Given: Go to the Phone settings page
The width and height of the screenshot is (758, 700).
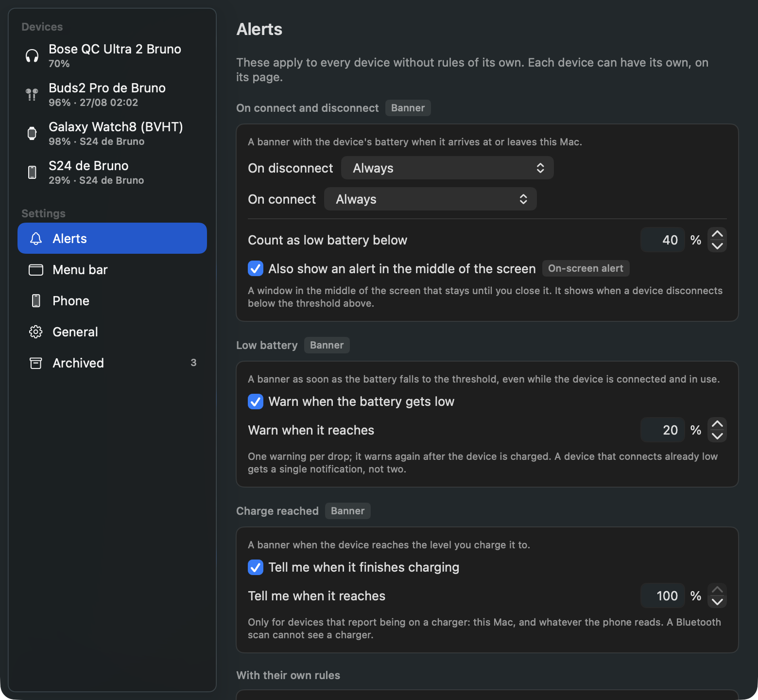Looking at the screenshot, I should (x=112, y=301).
